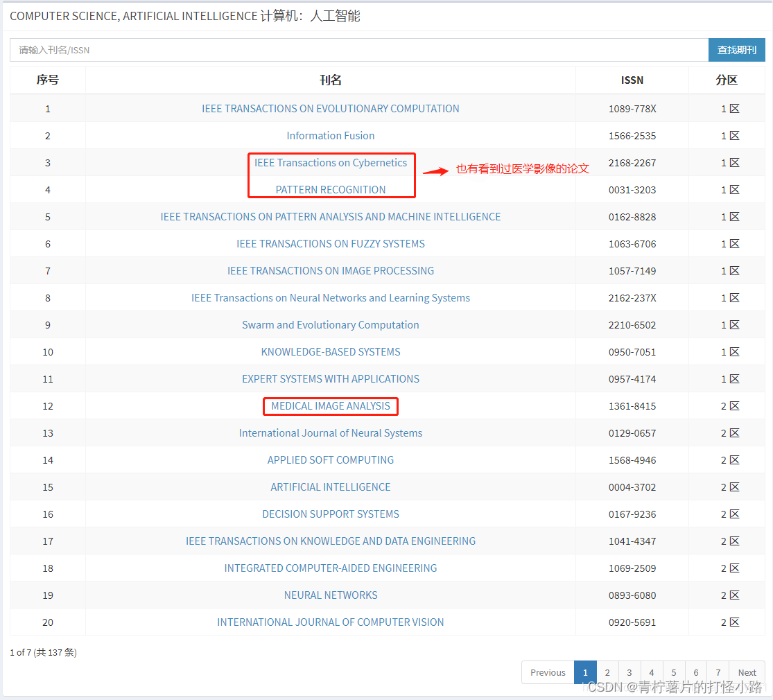Select ISSN cell 2168-2267

(632, 163)
